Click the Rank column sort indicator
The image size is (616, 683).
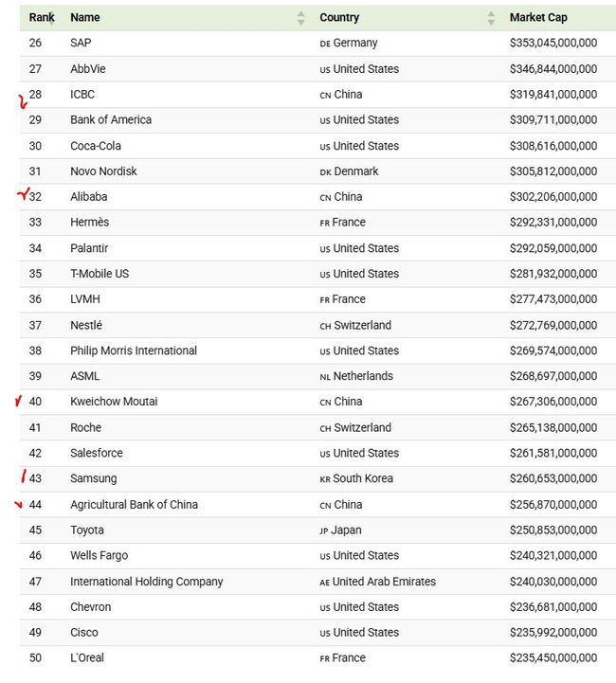pyautogui.click(x=51, y=20)
